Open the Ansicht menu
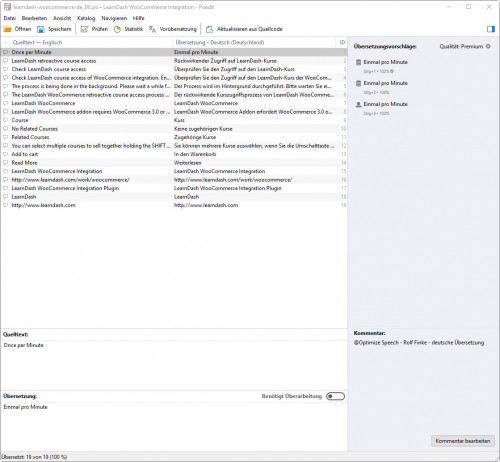 point(62,18)
